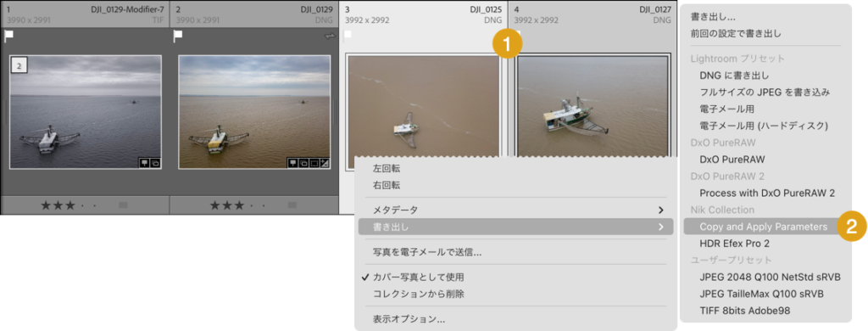The height and width of the screenshot is (331, 868).
Task: Open color label swatch under DJI_0129-Modifier-7
Action: point(123,205)
